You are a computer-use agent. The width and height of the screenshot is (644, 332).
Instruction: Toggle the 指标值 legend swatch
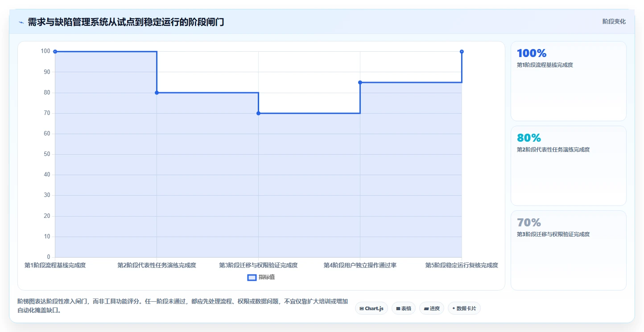pyautogui.click(x=252, y=277)
